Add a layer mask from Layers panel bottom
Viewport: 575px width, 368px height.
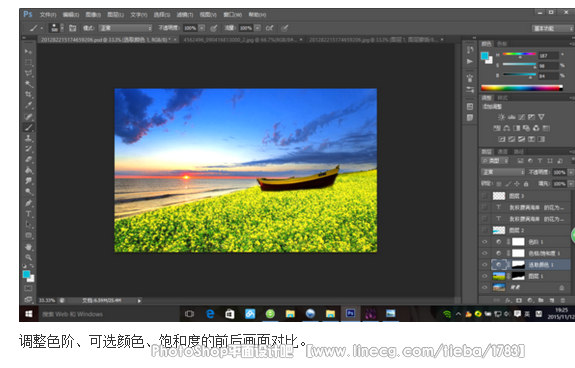pyautogui.click(x=519, y=300)
